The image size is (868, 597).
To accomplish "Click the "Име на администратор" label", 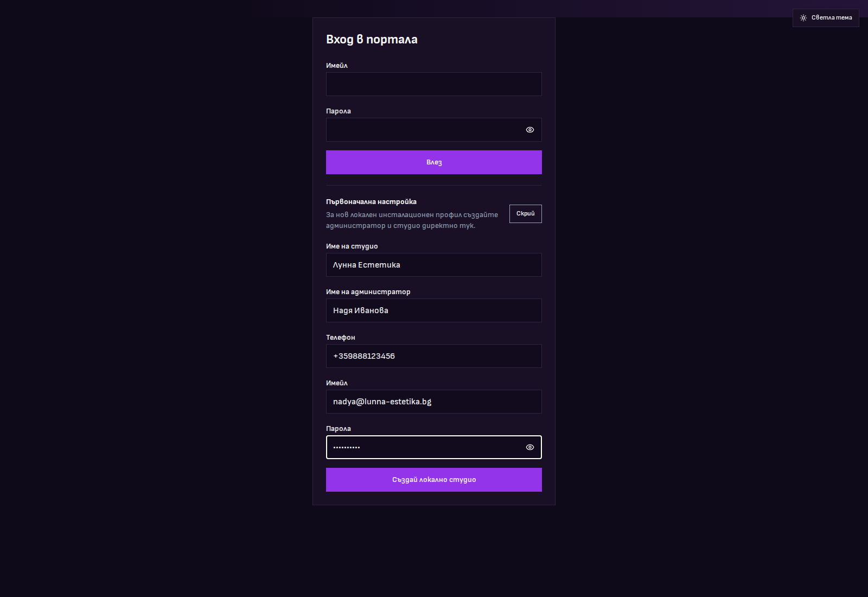I will (x=368, y=292).
